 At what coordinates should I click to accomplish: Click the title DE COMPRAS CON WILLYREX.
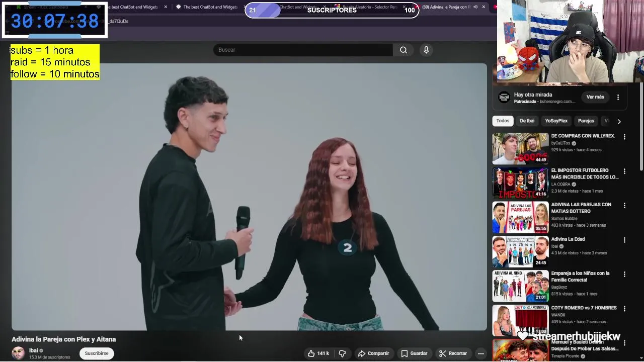tap(583, 136)
